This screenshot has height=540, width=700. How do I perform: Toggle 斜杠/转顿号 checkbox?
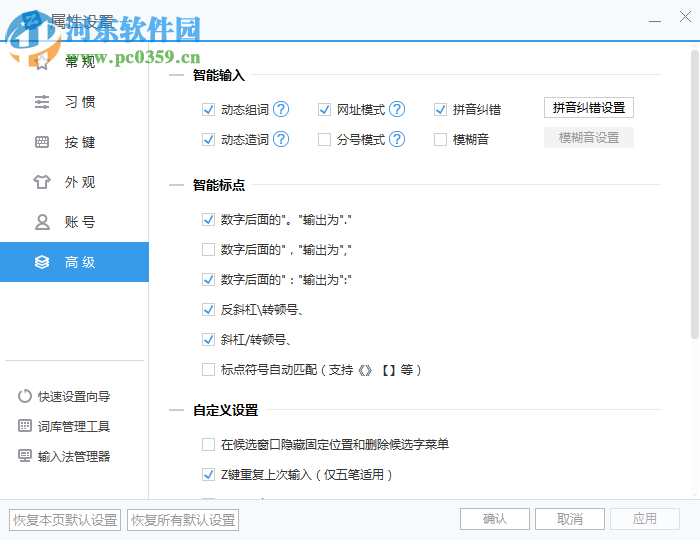(208, 340)
